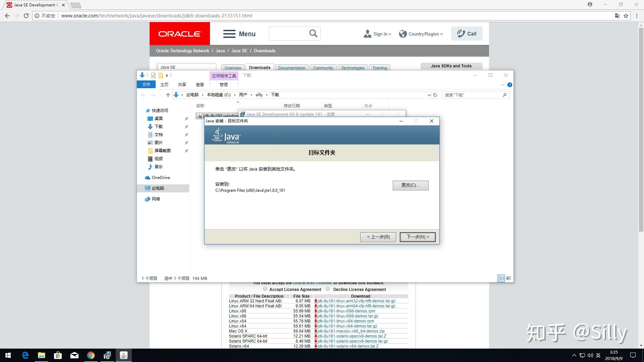Click the Explorer back arrow
The height and width of the screenshot is (362, 644).
click(144, 95)
